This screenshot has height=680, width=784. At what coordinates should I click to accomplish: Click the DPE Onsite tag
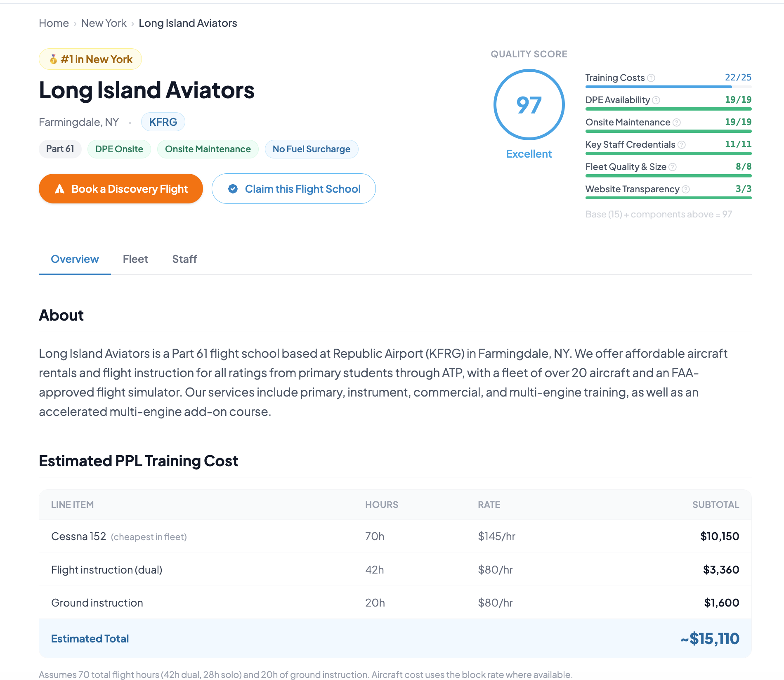coord(119,149)
